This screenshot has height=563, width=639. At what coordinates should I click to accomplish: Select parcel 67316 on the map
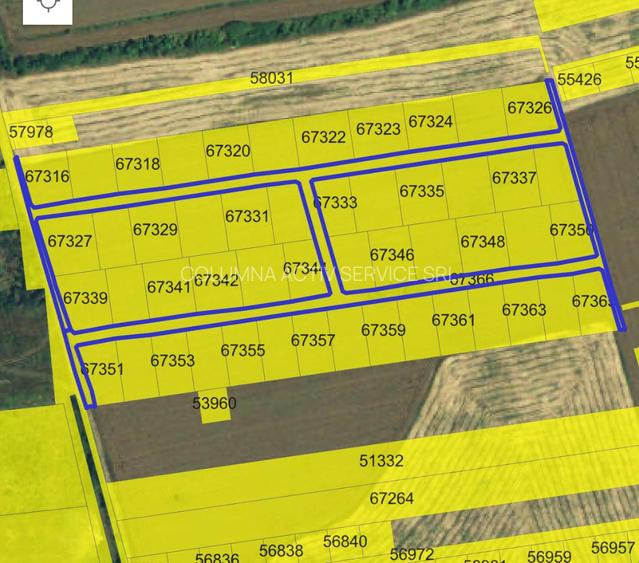pos(47,177)
